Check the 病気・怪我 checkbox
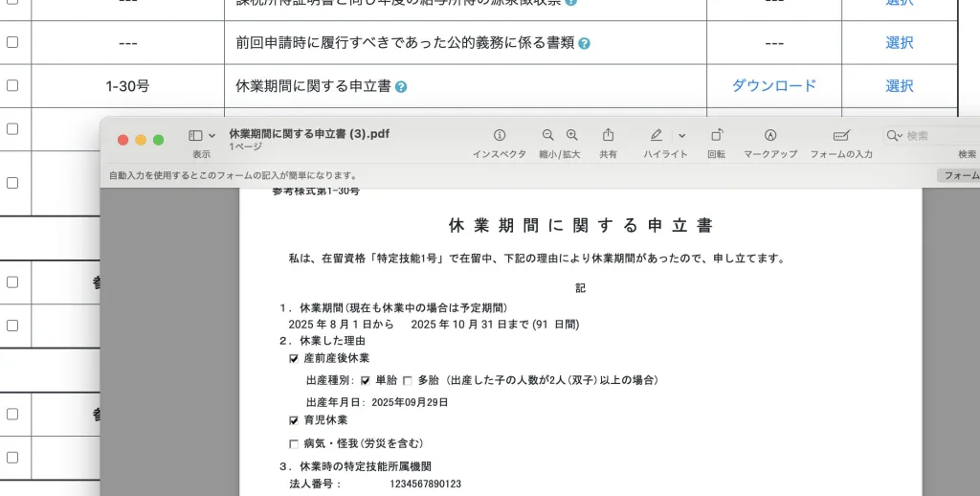Image resolution: width=980 pixels, height=496 pixels. (x=294, y=444)
